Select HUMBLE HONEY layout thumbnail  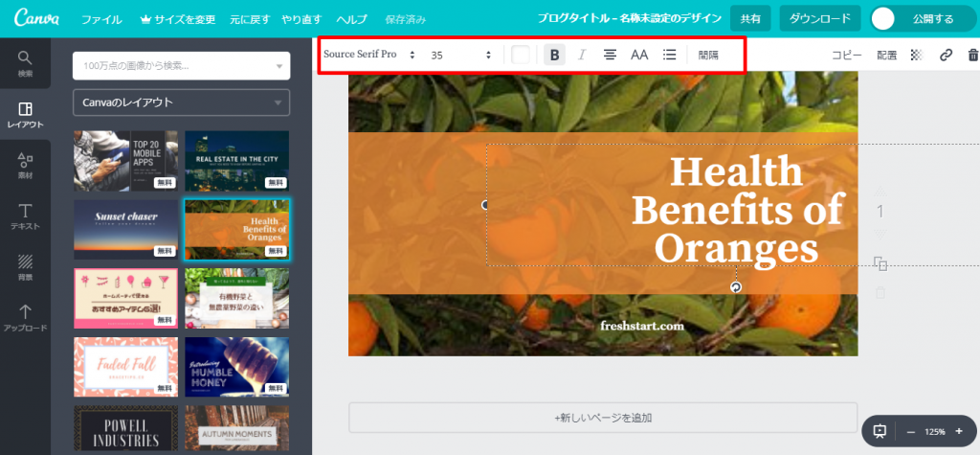(237, 368)
